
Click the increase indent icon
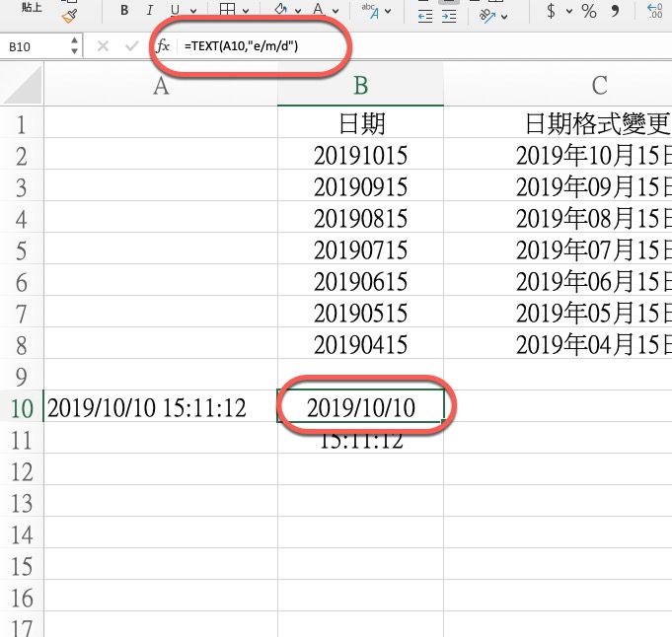pyautogui.click(x=449, y=17)
